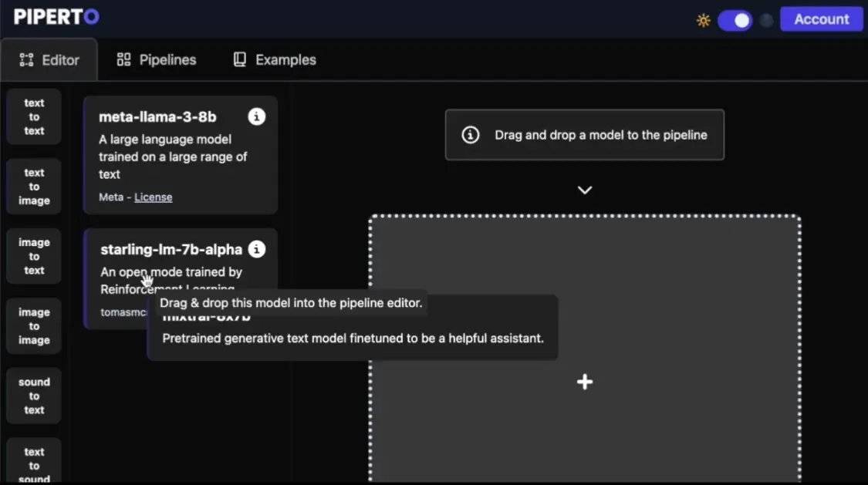This screenshot has height=485, width=868.
Task: Click the PIPERTO logo
Action: [x=56, y=17]
